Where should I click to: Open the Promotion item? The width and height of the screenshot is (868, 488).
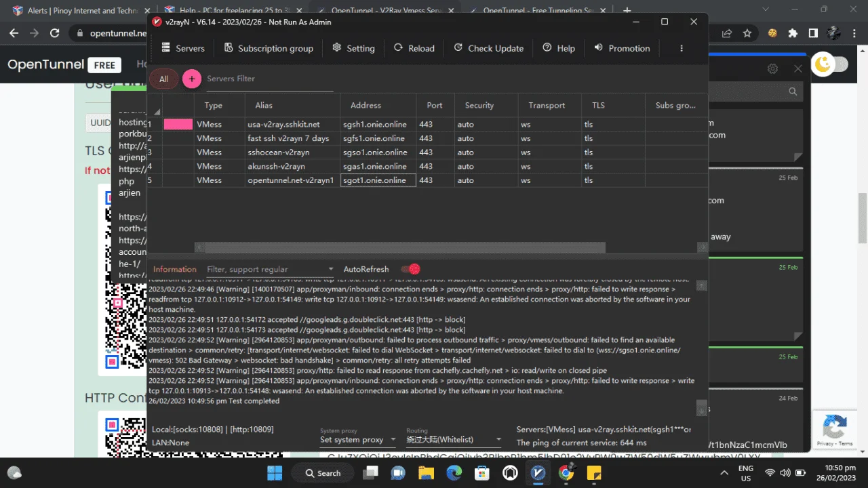coord(622,48)
